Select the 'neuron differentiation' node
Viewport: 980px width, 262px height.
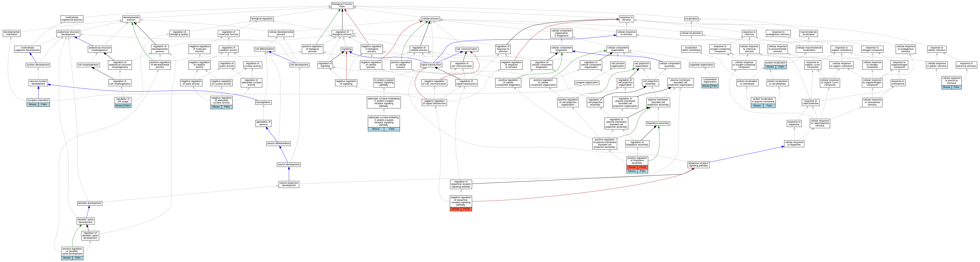[278, 144]
